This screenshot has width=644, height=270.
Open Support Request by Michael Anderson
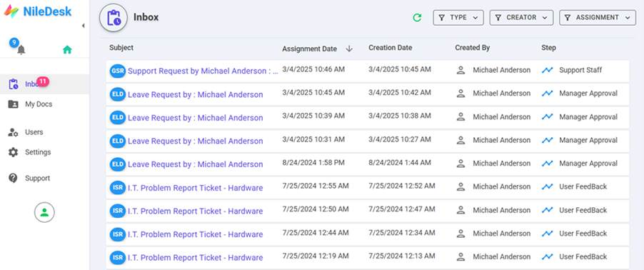tap(203, 71)
